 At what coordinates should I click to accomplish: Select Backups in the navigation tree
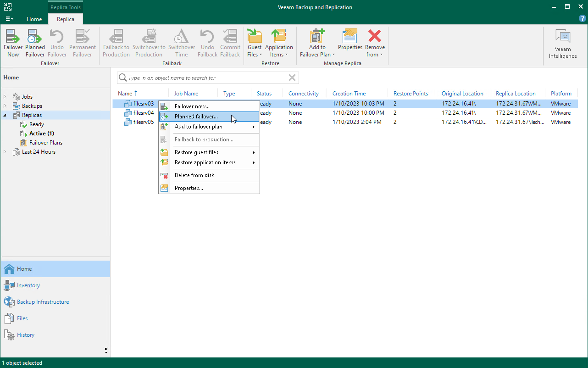point(32,106)
